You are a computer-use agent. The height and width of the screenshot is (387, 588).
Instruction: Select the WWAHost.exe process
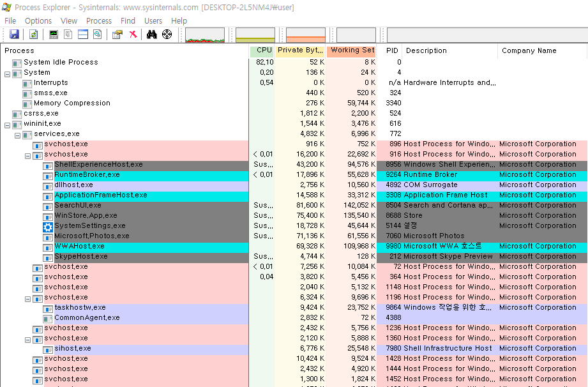[80, 246]
